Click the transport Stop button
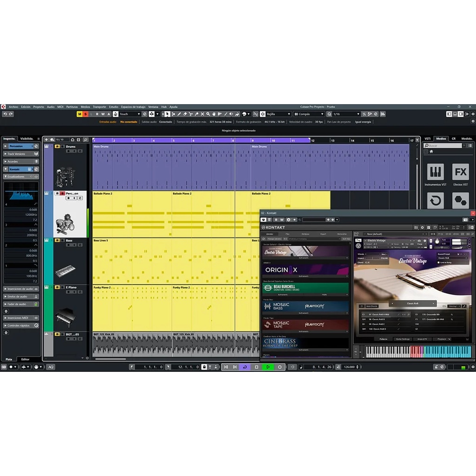Screen dimensions: 476x476 coord(257,367)
